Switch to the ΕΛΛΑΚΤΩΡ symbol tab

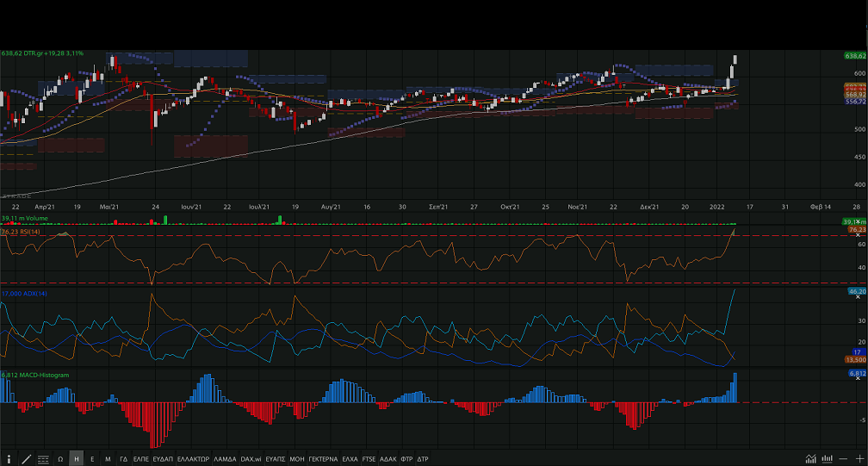tap(192, 459)
